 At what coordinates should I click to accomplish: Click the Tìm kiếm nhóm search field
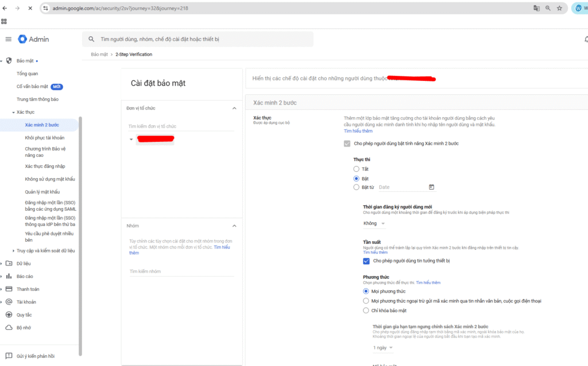point(181,271)
